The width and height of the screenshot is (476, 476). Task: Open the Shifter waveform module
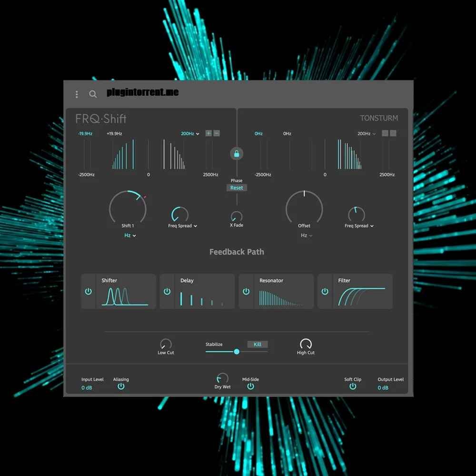(x=125, y=291)
